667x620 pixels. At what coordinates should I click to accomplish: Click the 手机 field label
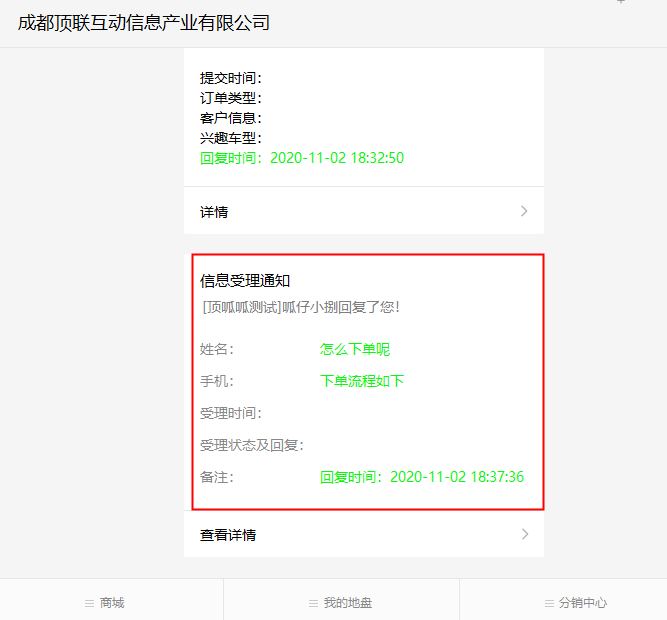click(x=217, y=381)
